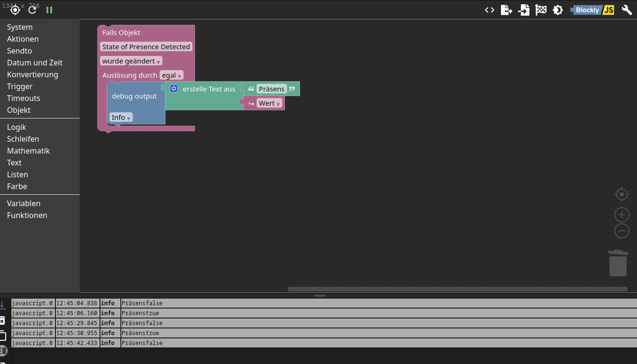Click the 'State of Presence Detected' object field
Image resolution: width=637 pixels, height=364 pixels.
point(146,47)
